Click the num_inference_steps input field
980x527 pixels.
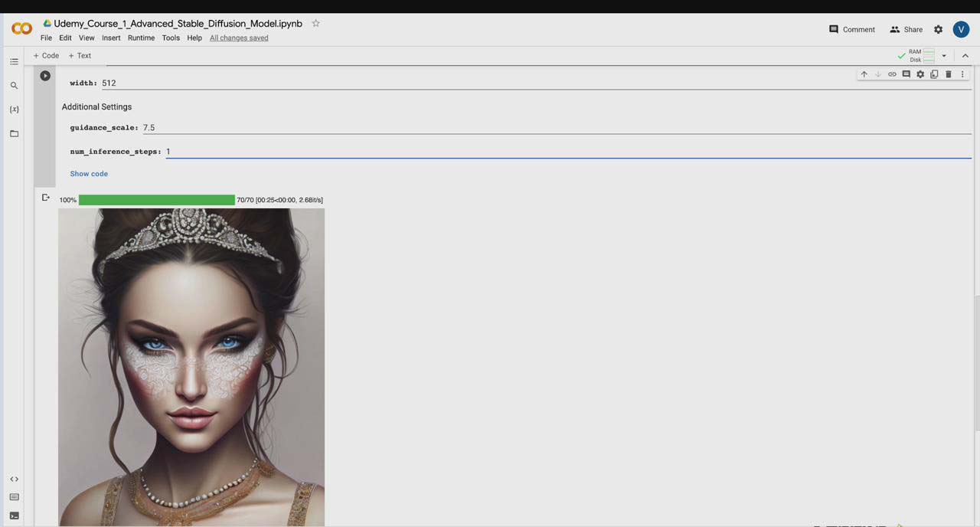567,152
